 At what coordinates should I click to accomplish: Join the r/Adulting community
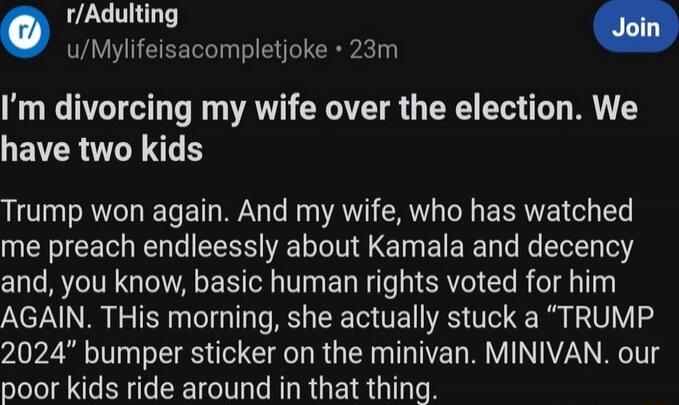636,28
